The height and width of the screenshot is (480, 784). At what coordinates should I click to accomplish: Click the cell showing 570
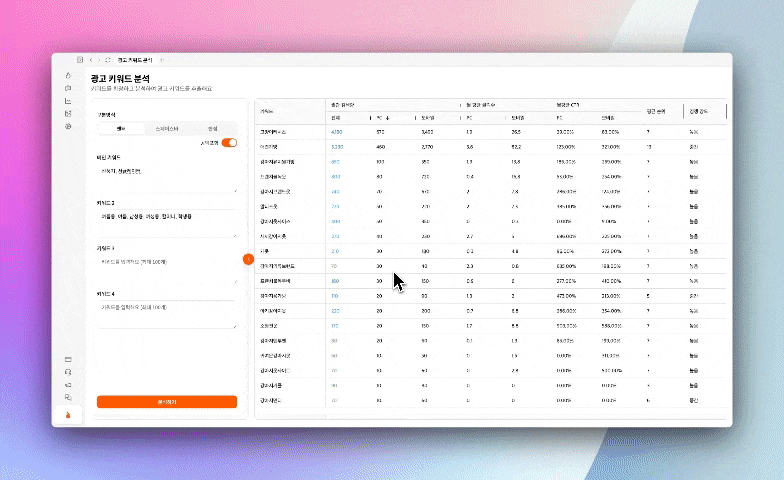380,132
